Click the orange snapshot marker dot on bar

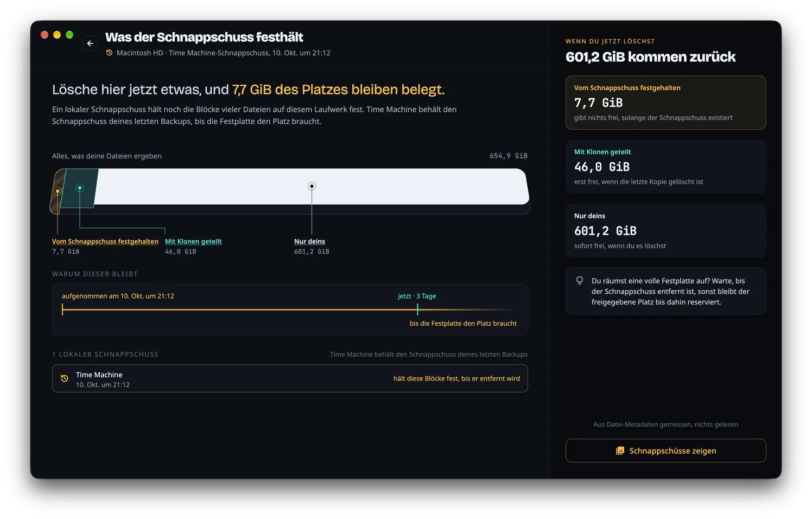[x=58, y=191]
